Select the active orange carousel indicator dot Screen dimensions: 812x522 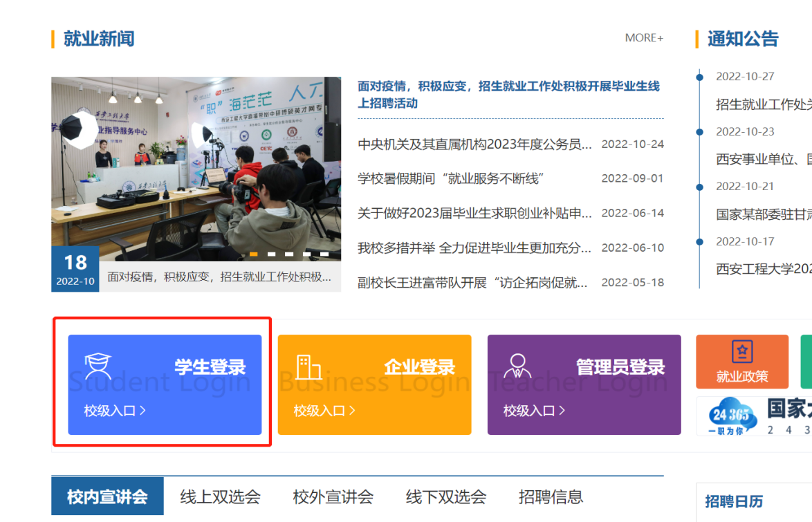click(253, 254)
